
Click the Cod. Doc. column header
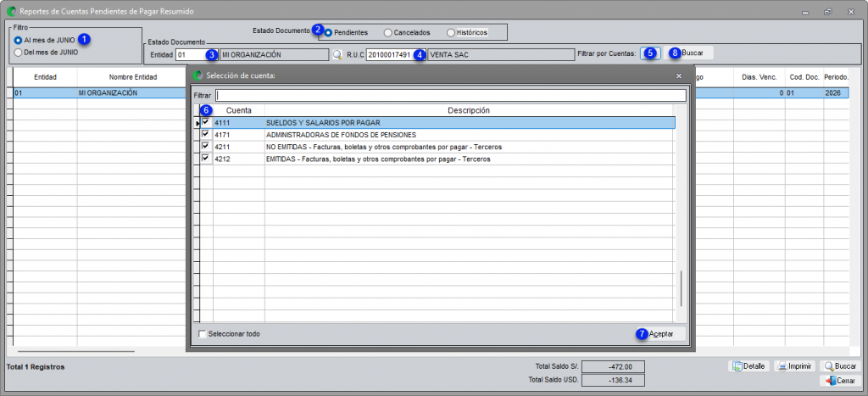pos(804,77)
